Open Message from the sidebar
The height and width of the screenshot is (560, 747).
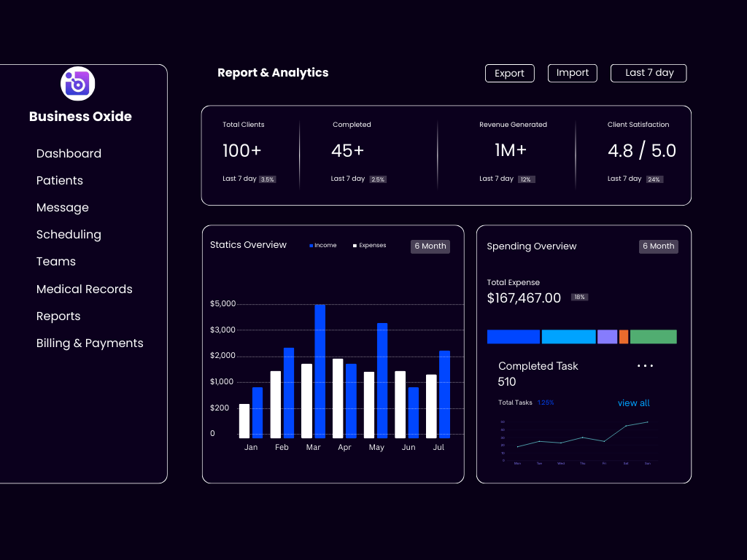pos(63,207)
